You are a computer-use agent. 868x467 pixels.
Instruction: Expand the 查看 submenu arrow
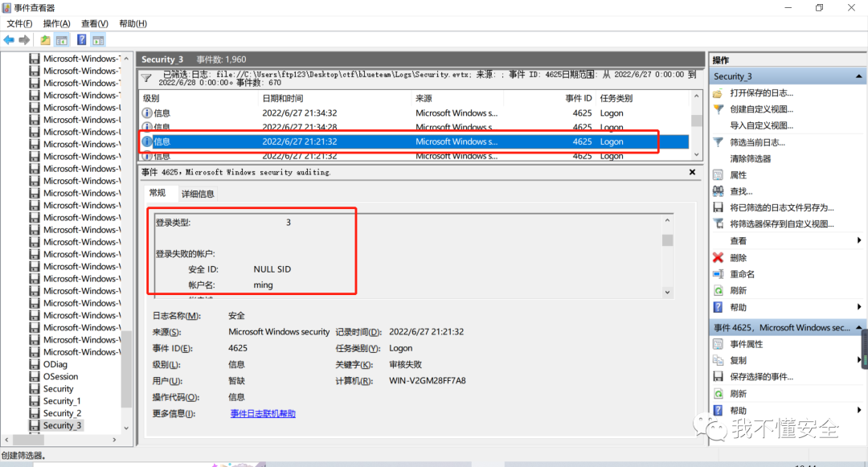click(859, 240)
